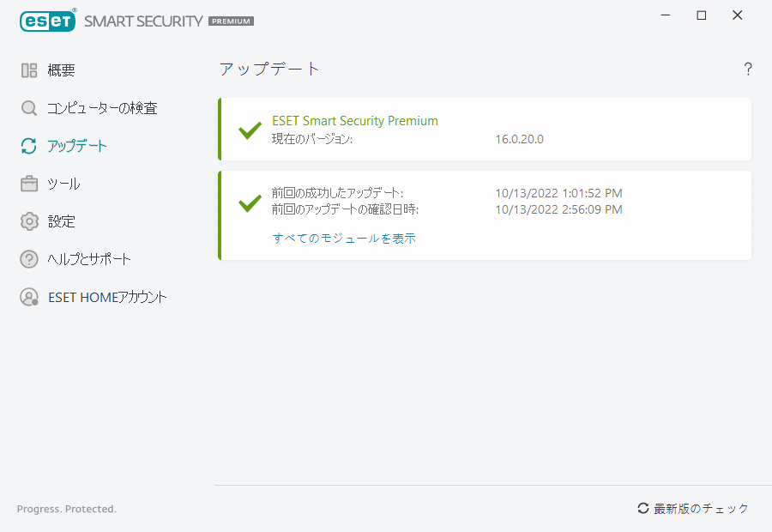This screenshot has height=532, width=772.
Task: Select コンピューターの検査 in the sidebar
Action: click(102, 108)
